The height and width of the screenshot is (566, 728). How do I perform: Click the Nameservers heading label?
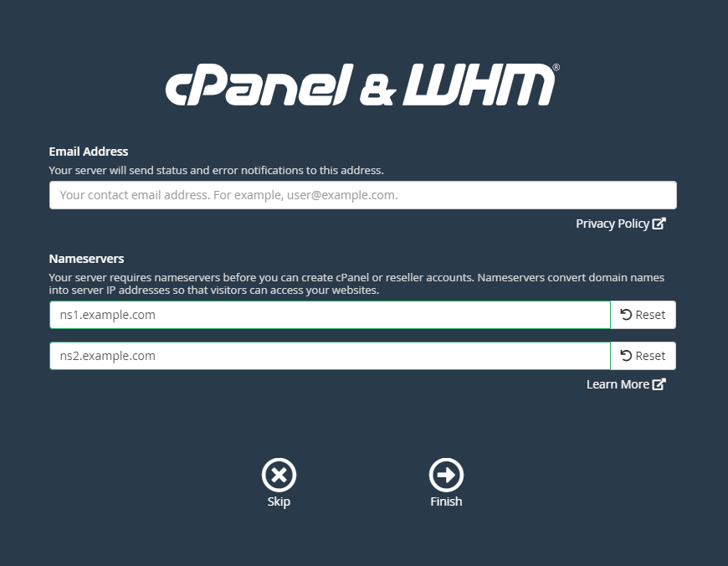point(86,260)
